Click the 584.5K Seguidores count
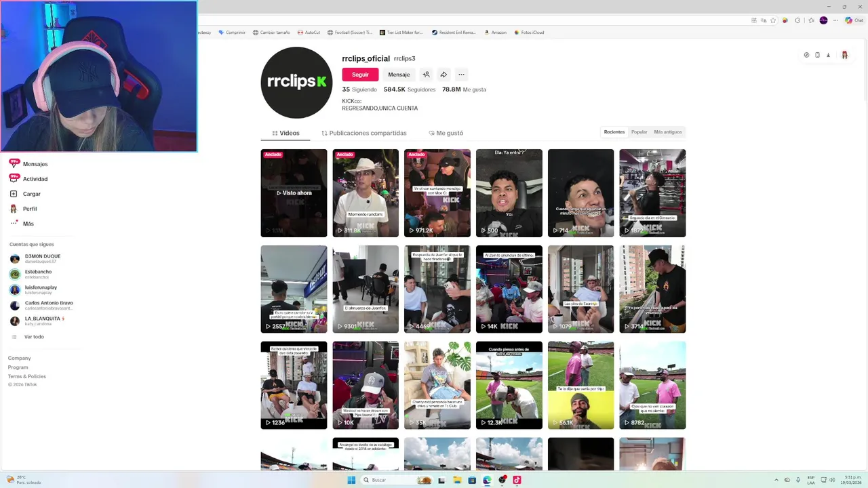The height and width of the screenshot is (488, 868). pos(410,89)
